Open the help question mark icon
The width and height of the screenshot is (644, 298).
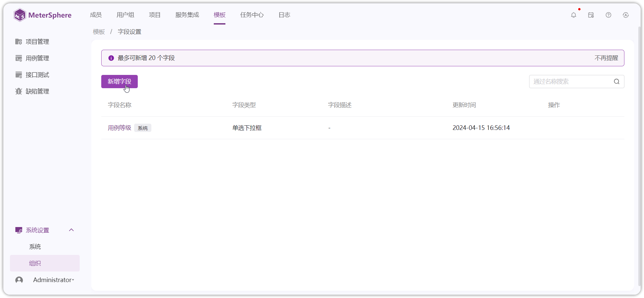608,15
